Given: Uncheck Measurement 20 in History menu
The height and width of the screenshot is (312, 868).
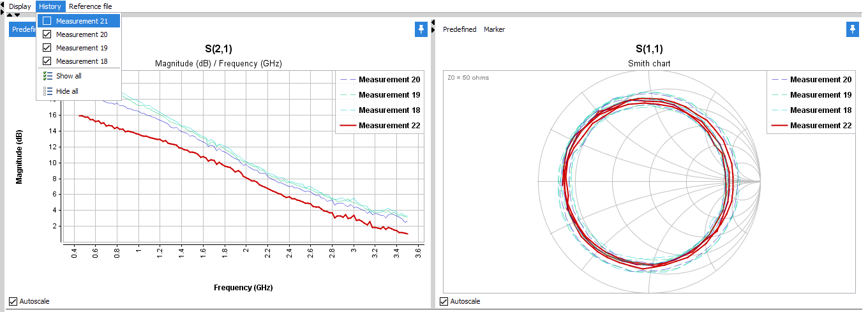Looking at the screenshot, I should [x=47, y=34].
